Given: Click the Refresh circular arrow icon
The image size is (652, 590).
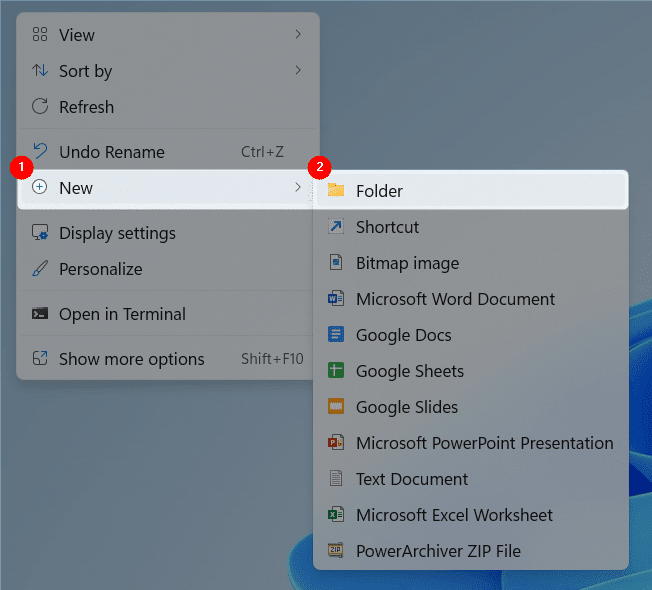Looking at the screenshot, I should tap(40, 106).
